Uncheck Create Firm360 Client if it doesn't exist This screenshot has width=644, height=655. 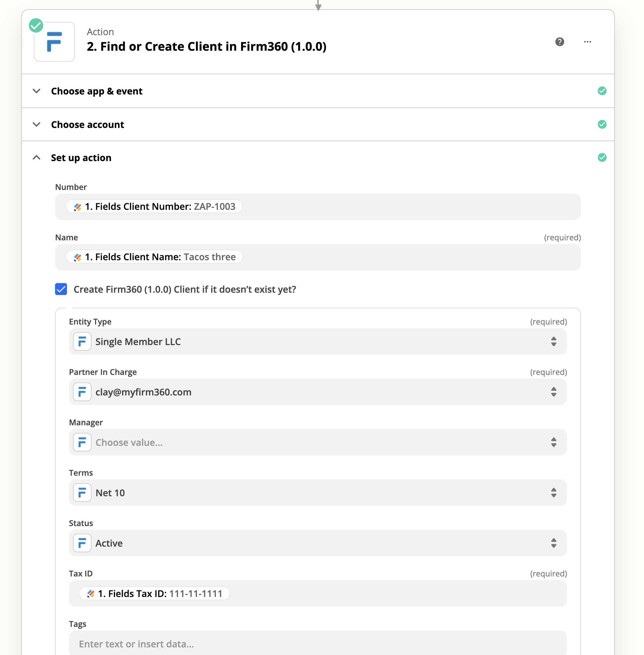(61, 289)
